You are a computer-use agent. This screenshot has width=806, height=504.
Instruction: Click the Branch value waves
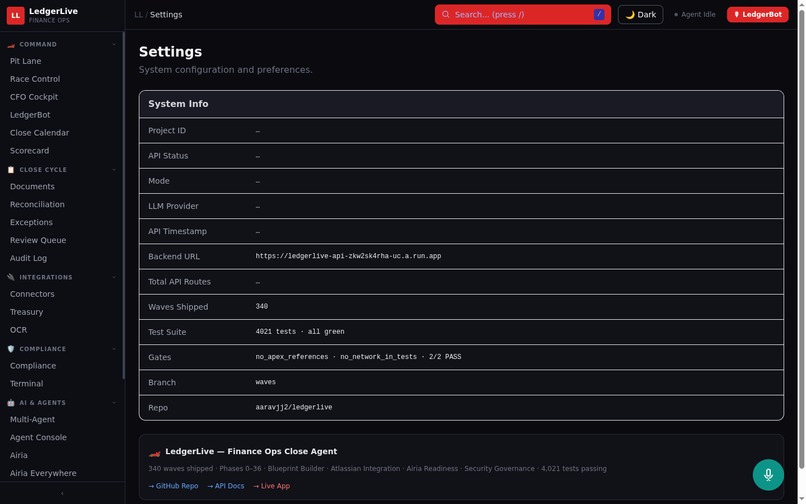tap(265, 382)
